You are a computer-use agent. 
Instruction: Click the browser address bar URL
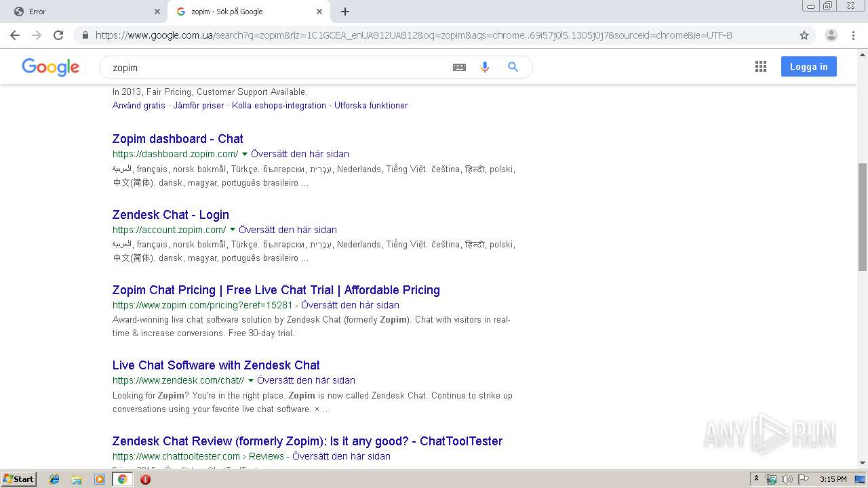414,35
